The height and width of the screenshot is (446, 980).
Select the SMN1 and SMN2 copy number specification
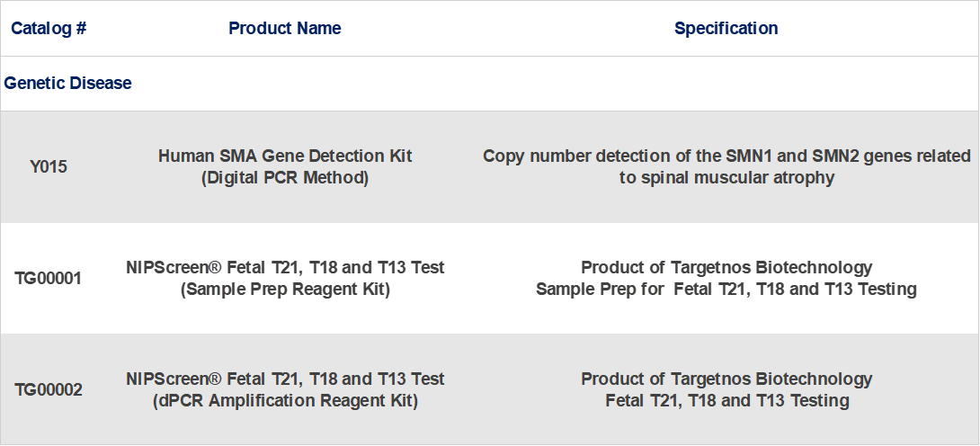click(726, 156)
